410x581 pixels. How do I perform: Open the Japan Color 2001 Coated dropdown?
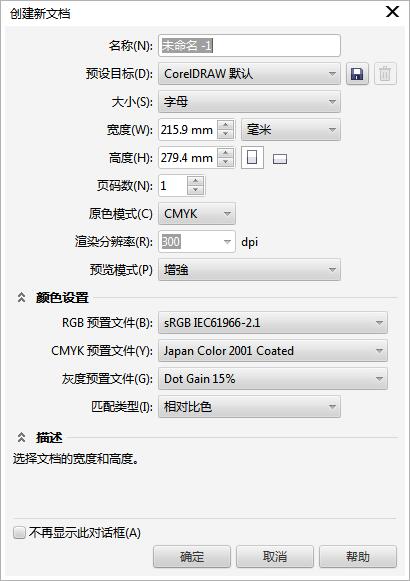(x=273, y=351)
